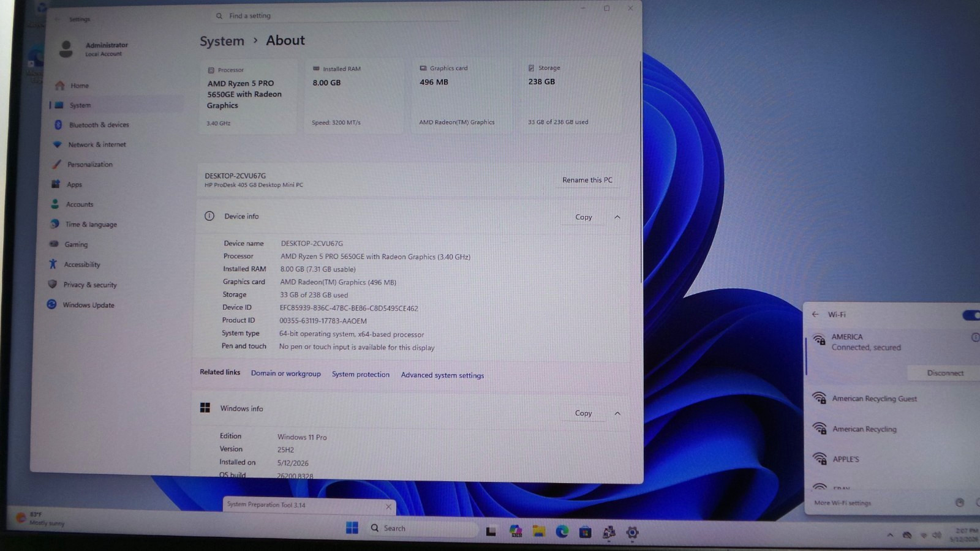Go back in the Settings window

tap(57, 20)
